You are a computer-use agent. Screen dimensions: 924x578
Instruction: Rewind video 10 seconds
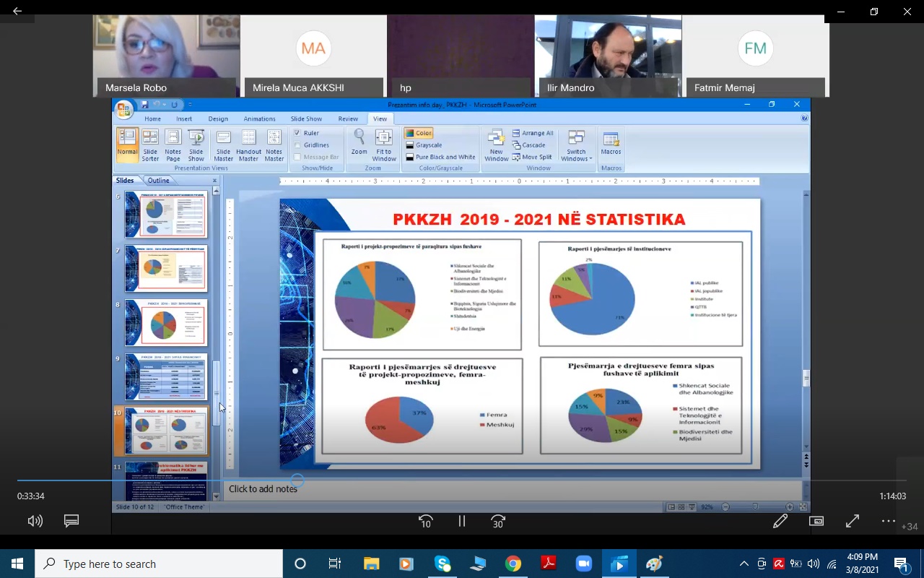426,521
